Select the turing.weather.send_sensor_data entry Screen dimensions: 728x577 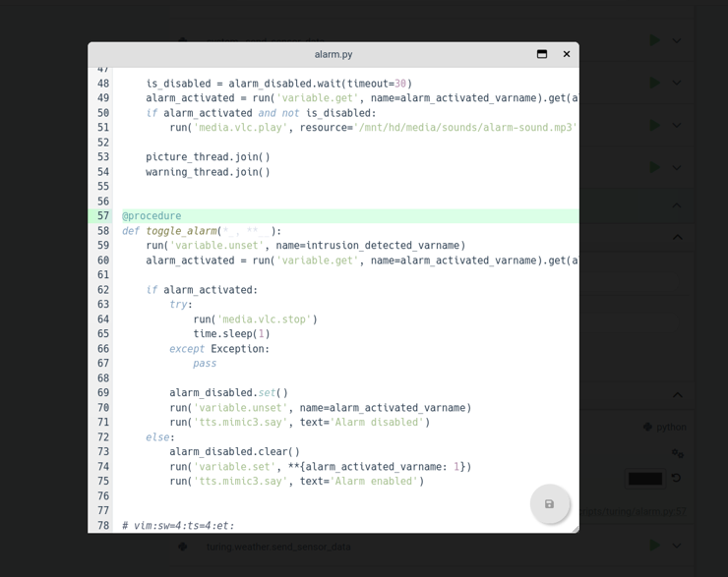coord(277,547)
